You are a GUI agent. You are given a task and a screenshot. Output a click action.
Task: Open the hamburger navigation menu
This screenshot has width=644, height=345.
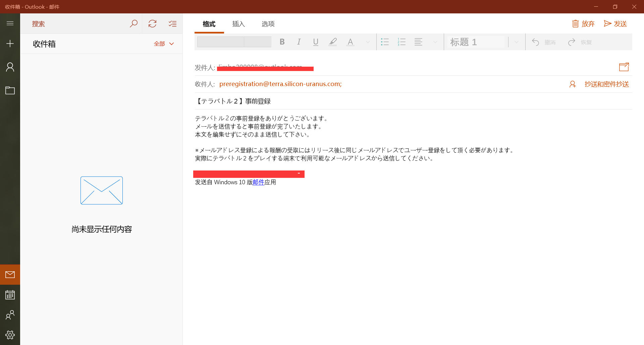click(10, 23)
